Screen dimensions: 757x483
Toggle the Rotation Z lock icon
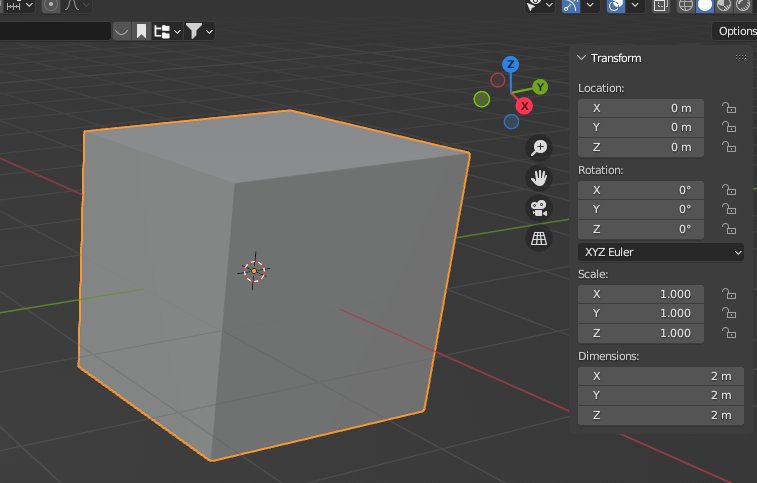pos(729,229)
